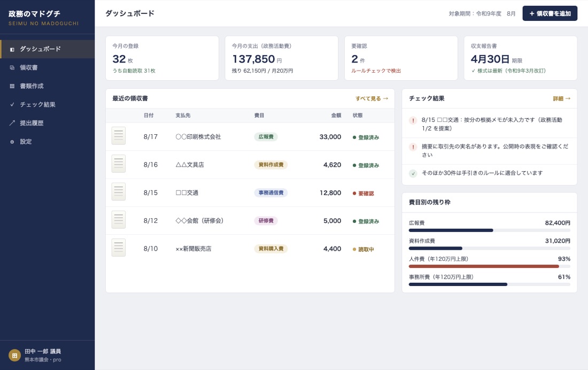This screenshot has width=588, height=370.
Task: Click the ダッシュボード sidebar icon
Action: [12, 49]
